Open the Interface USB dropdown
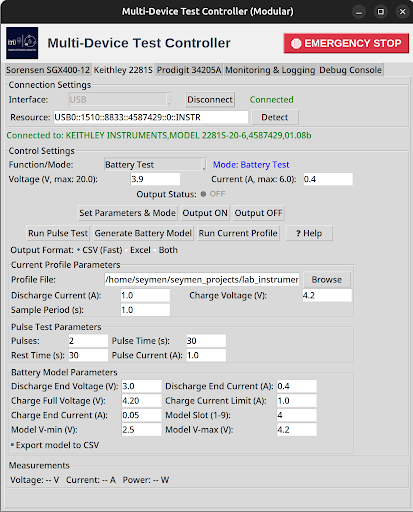The image size is (413, 512). click(x=120, y=100)
